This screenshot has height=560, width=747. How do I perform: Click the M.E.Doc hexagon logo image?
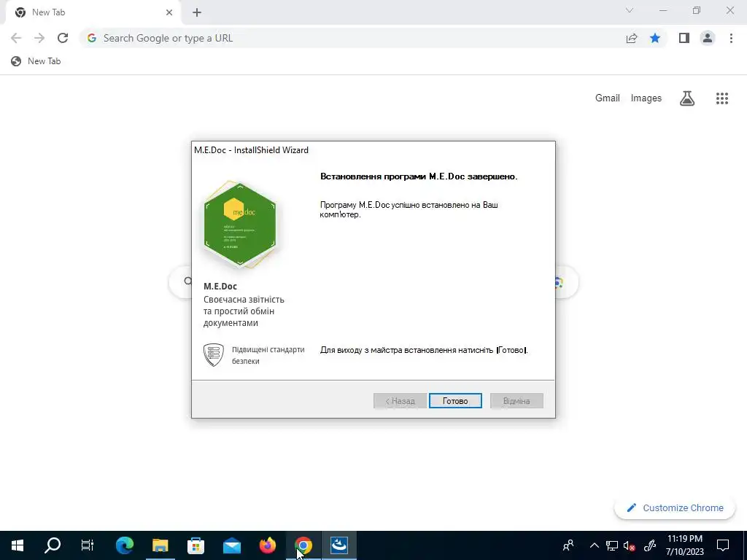[239, 225]
